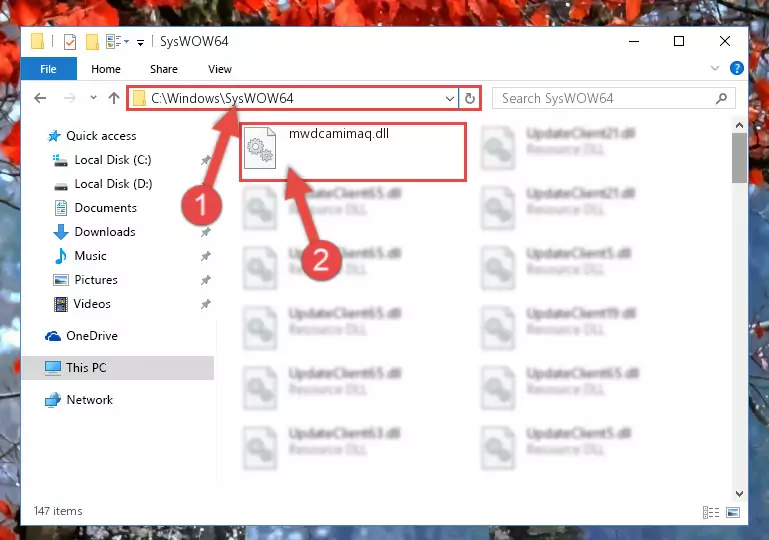Minimize the SysWOW64 window
Image resolution: width=769 pixels, height=540 pixels.
634,41
